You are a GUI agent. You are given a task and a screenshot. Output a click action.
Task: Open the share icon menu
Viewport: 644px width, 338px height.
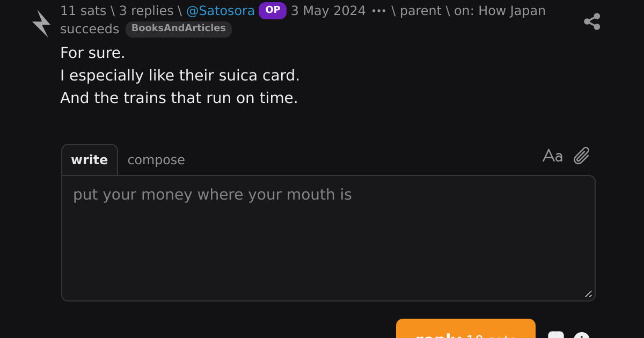coord(592,21)
